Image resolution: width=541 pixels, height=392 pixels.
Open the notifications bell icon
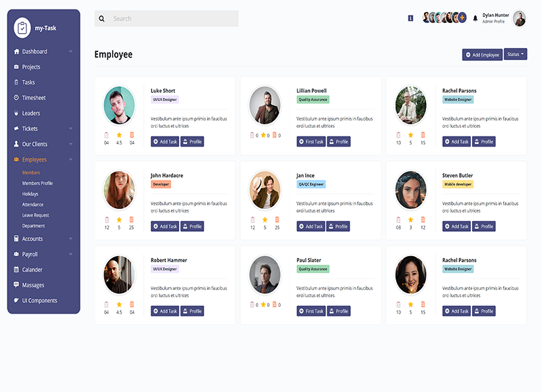(x=475, y=18)
